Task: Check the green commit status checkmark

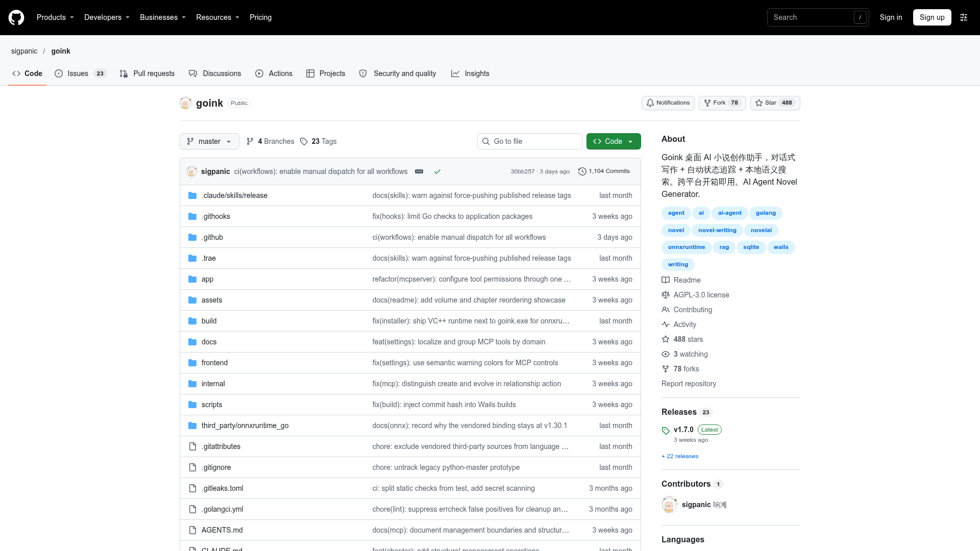Action: 437,171
